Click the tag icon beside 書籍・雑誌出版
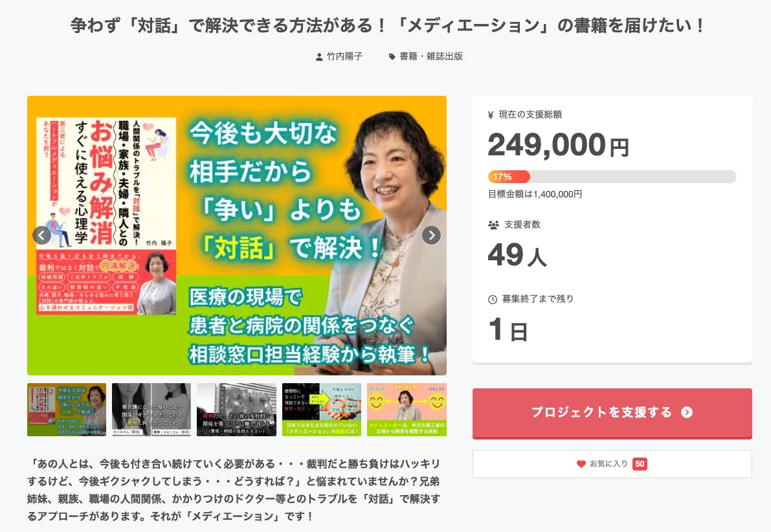Image resolution: width=771 pixels, height=532 pixels. point(392,57)
